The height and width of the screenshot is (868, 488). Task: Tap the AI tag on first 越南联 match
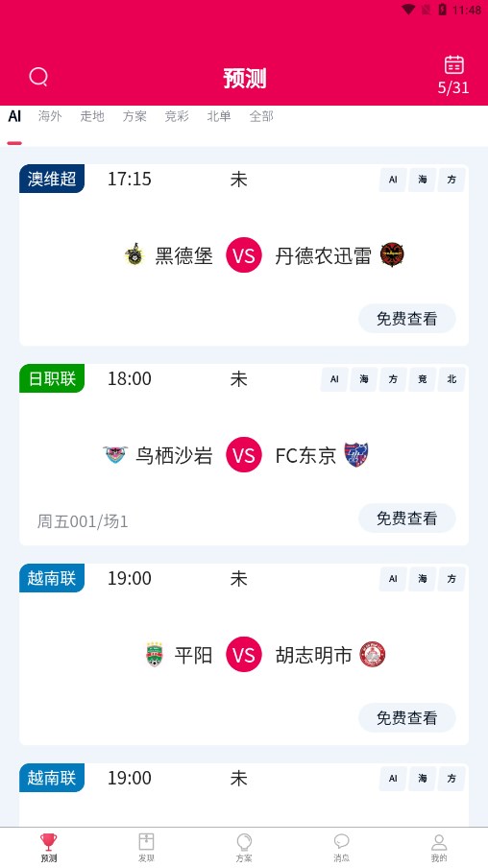pyautogui.click(x=393, y=579)
